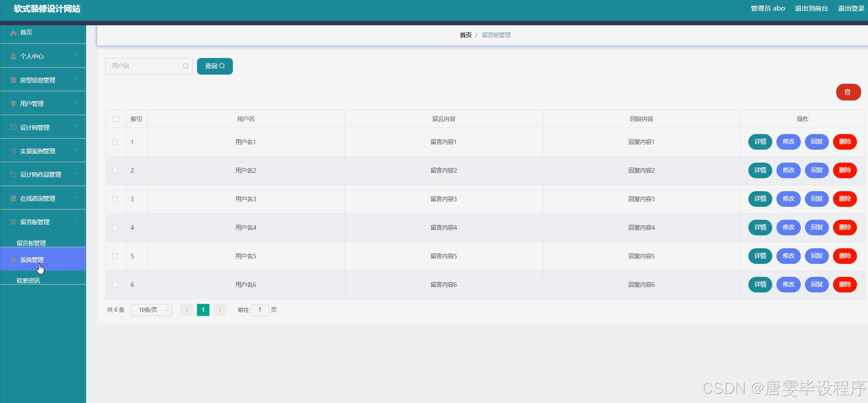Check the checkbox for row 用户名1
The height and width of the screenshot is (403, 868).
pyautogui.click(x=115, y=142)
